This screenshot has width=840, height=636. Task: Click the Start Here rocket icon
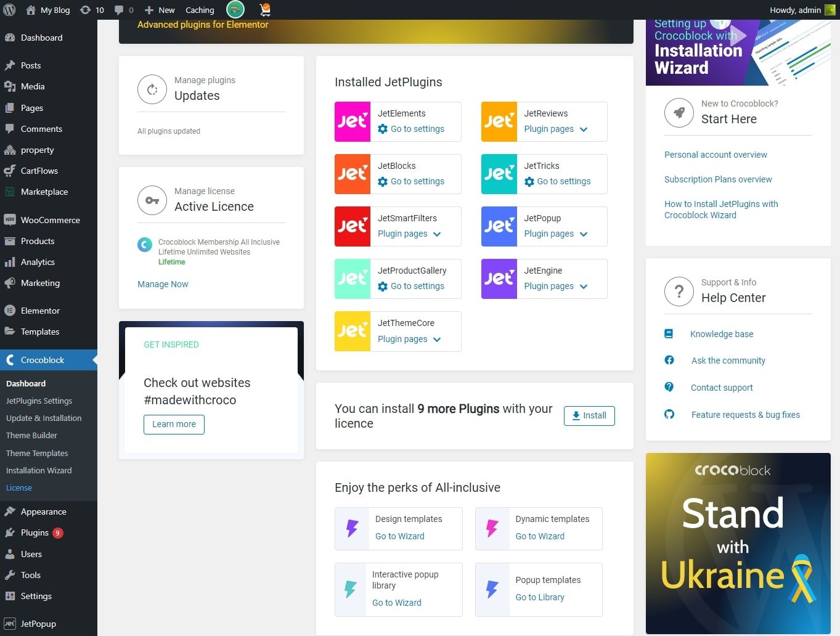pos(679,113)
